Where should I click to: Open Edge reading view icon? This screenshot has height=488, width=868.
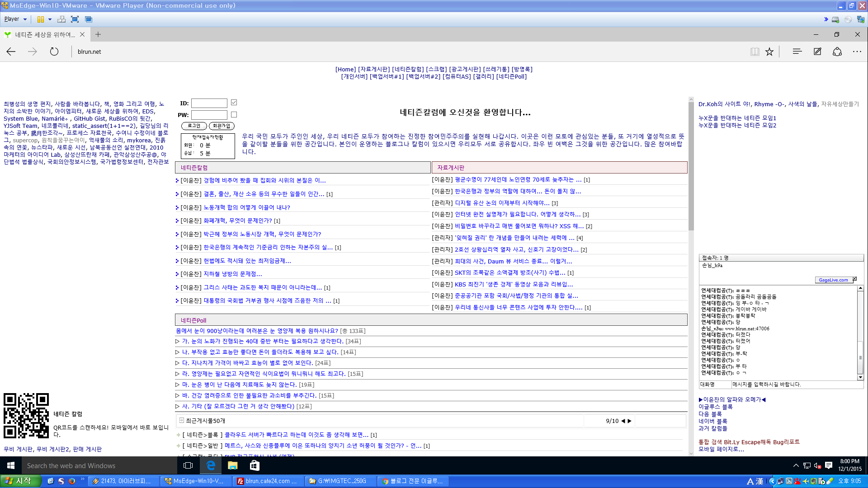pyautogui.click(x=755, y=52)
